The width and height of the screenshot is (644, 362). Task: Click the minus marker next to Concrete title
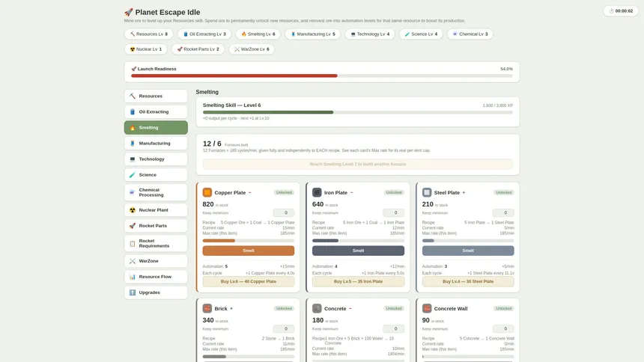pyautogui.click(x=350, y=309)
